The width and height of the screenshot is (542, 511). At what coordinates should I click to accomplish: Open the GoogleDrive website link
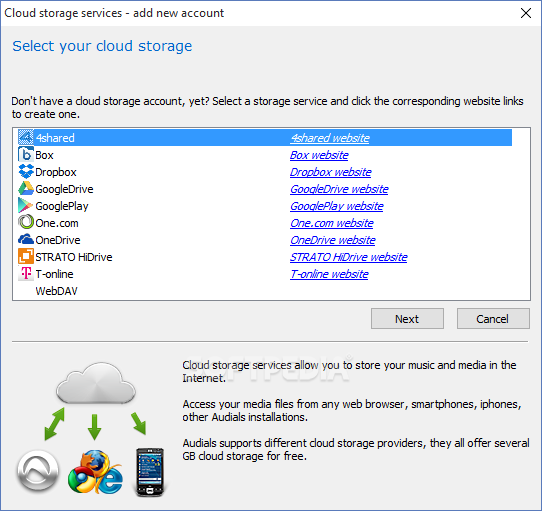tap(339, 189)
